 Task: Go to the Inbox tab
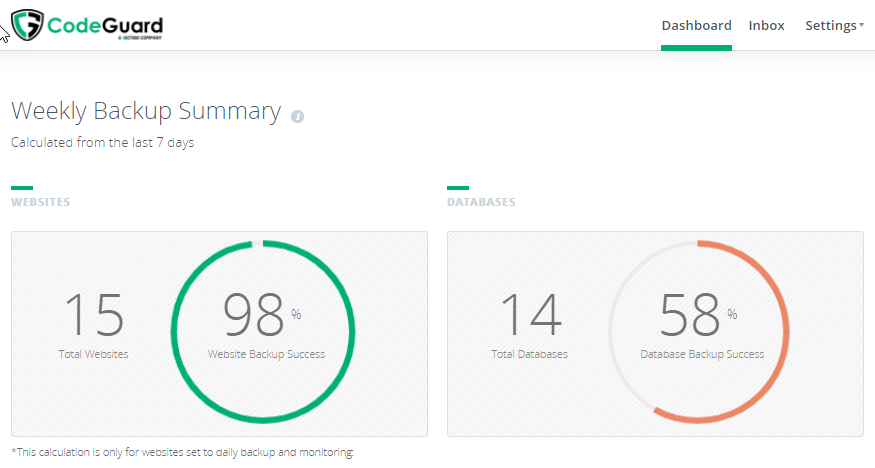[x=766, y=26]
